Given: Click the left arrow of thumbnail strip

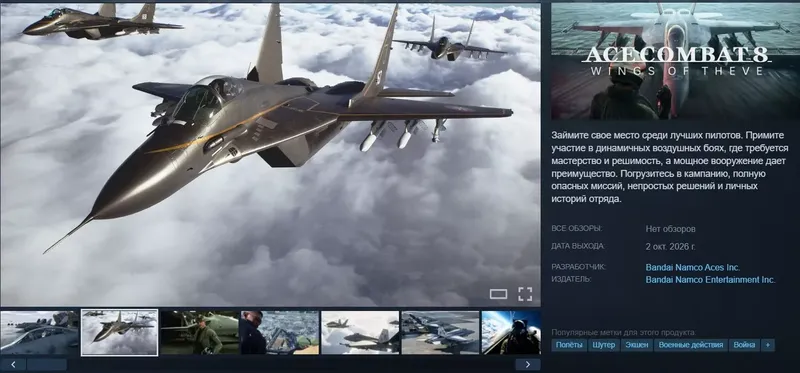Looking at the screenshot, I should 13,364.
